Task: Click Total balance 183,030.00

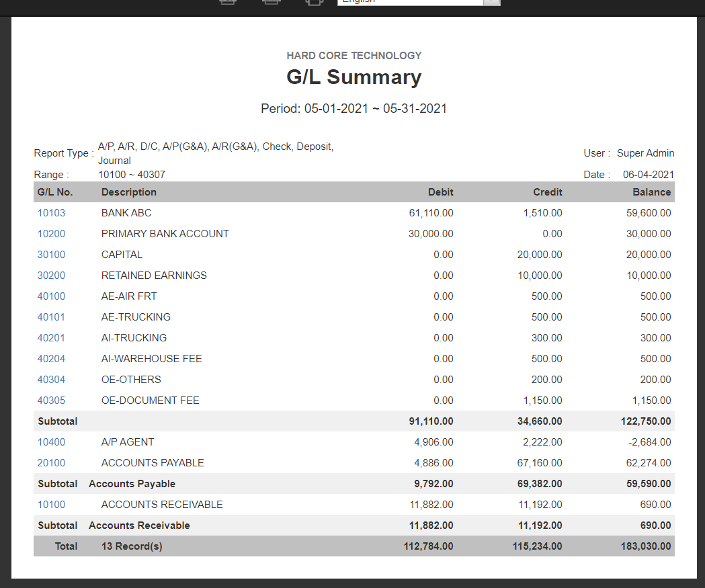Action: point(646,546)
